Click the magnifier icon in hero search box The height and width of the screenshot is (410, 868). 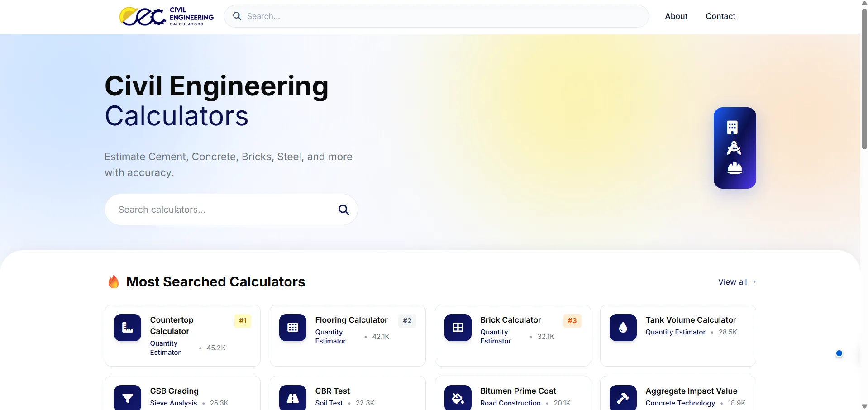[343, 210]
